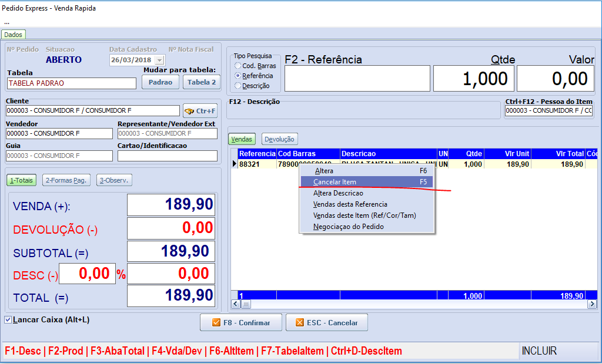The image size is (602, 364).
Task: Click the Ctr+F client search icon button
Action: (x=200, y=110)
